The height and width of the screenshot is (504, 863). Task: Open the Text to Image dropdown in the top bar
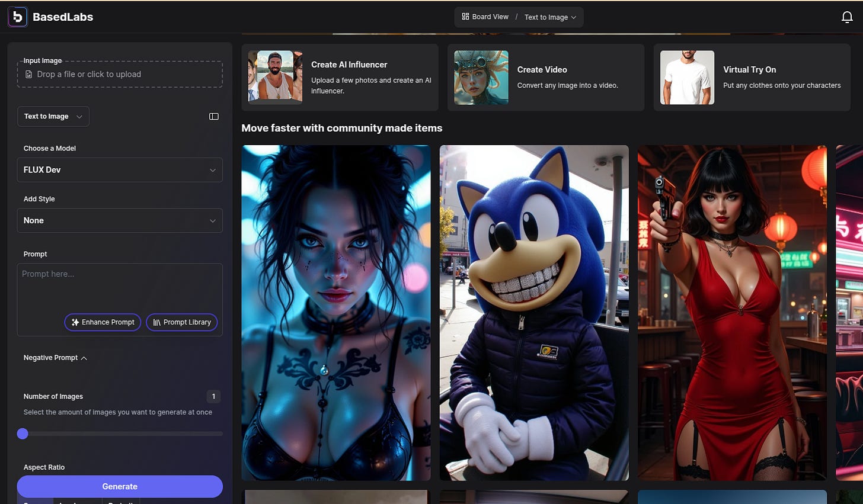[x=550, y=17]
